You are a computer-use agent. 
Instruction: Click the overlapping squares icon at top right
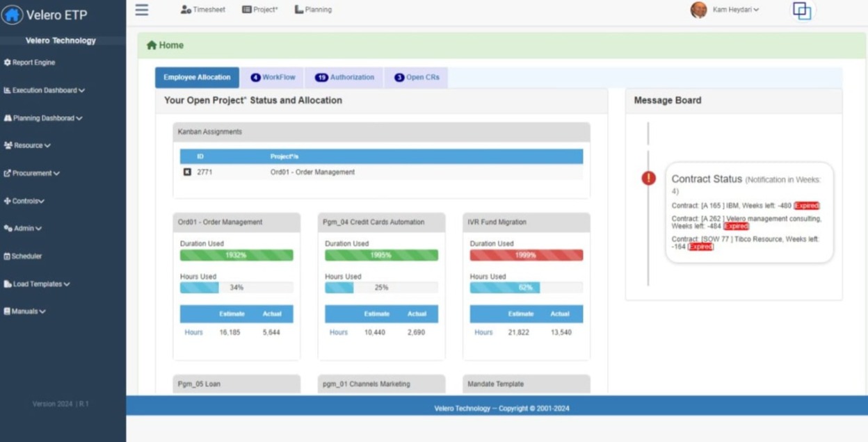pyautogui.click(x=802, y=10)
